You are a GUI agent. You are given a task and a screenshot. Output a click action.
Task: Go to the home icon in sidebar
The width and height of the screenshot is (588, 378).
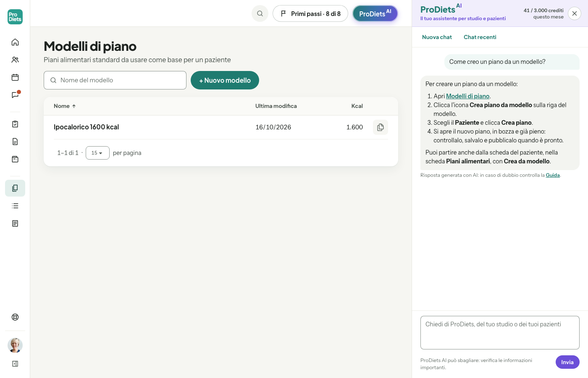coord(15,42)
